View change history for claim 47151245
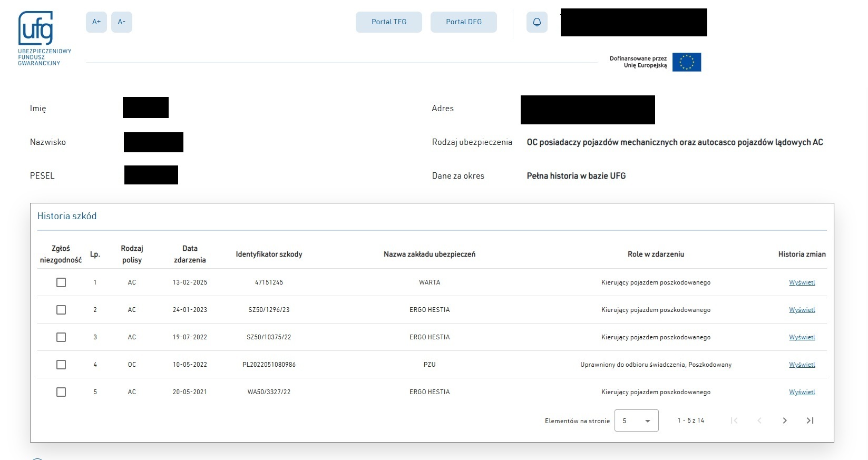 (x=802, y=282)
